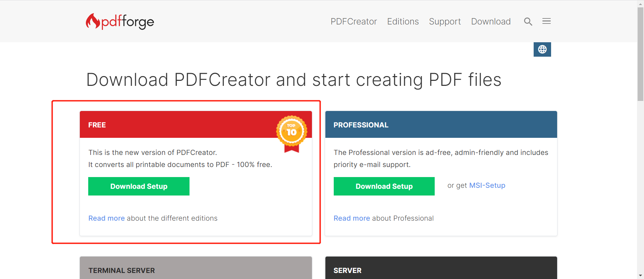Image resolution: width=644 pixels, height=279 pixels.
Task: Select the Server card header
Action: (441, 270)
